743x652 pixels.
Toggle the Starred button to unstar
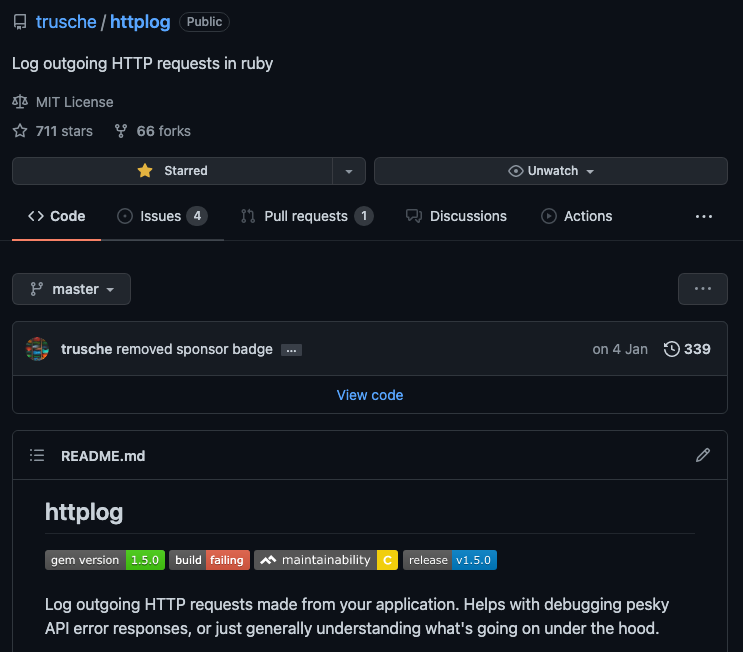point(172,171)
